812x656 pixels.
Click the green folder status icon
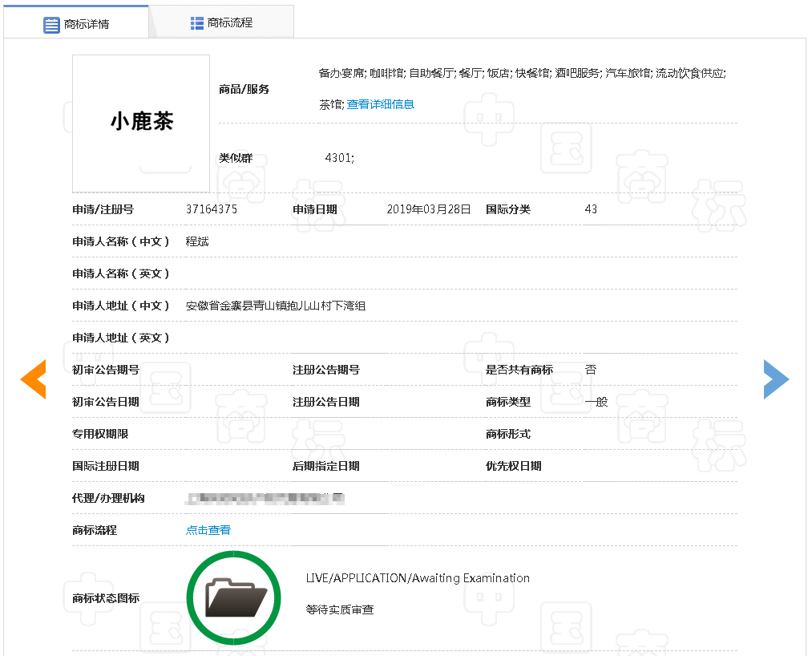[x=234, y=597]
